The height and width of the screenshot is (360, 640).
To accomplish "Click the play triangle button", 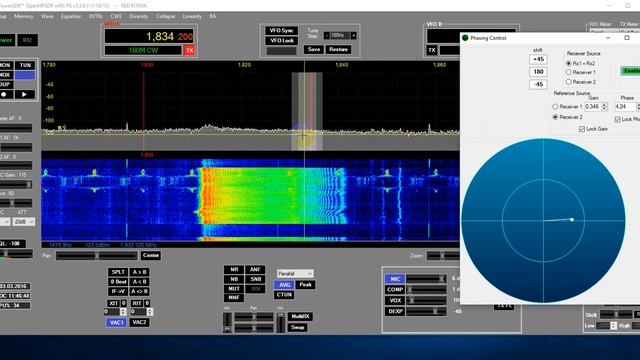I will coord(25,94).
